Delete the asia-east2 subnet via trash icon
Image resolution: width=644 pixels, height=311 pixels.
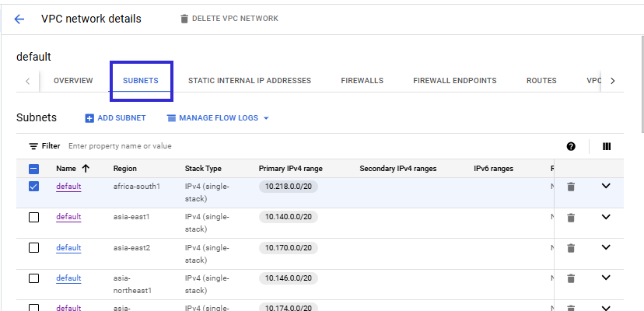[x=570, y=248]
